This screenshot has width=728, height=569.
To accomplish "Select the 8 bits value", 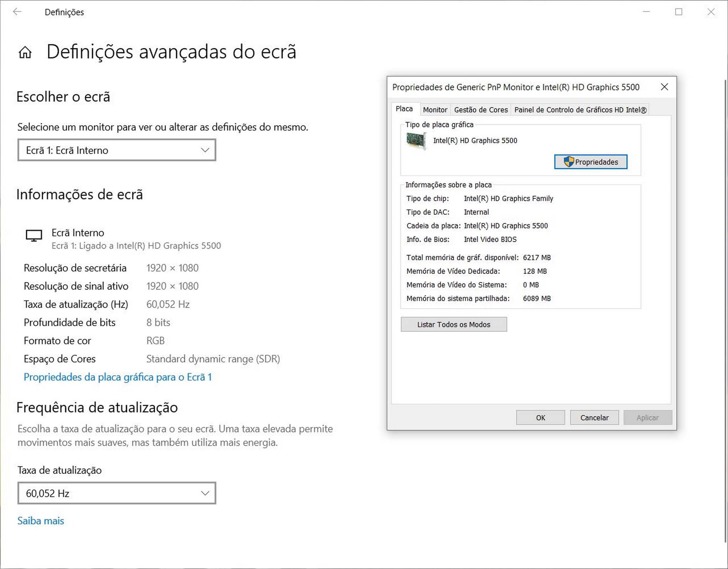I will coord(158,322).
